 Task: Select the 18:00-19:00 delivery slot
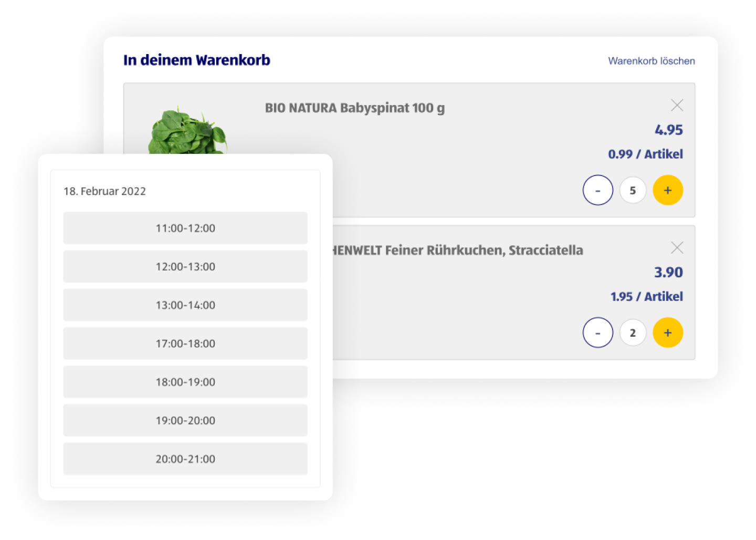pyautogui.click(x=185, y=382)
